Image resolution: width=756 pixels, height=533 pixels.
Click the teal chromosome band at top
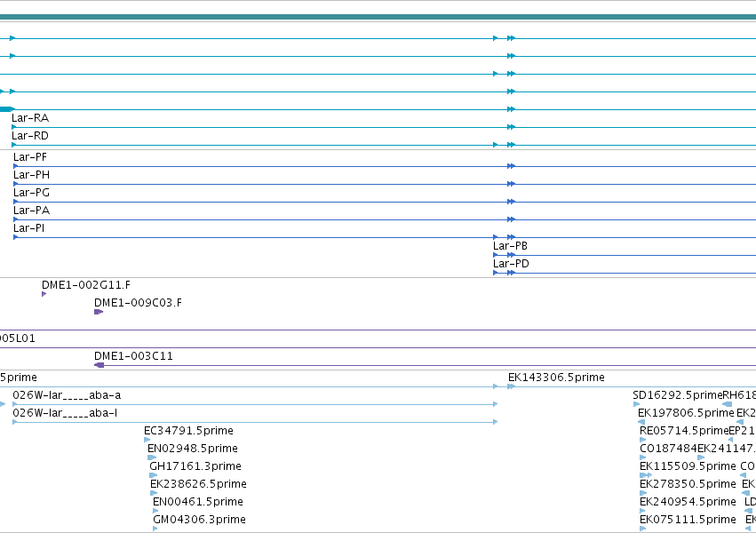pos(378,18)
